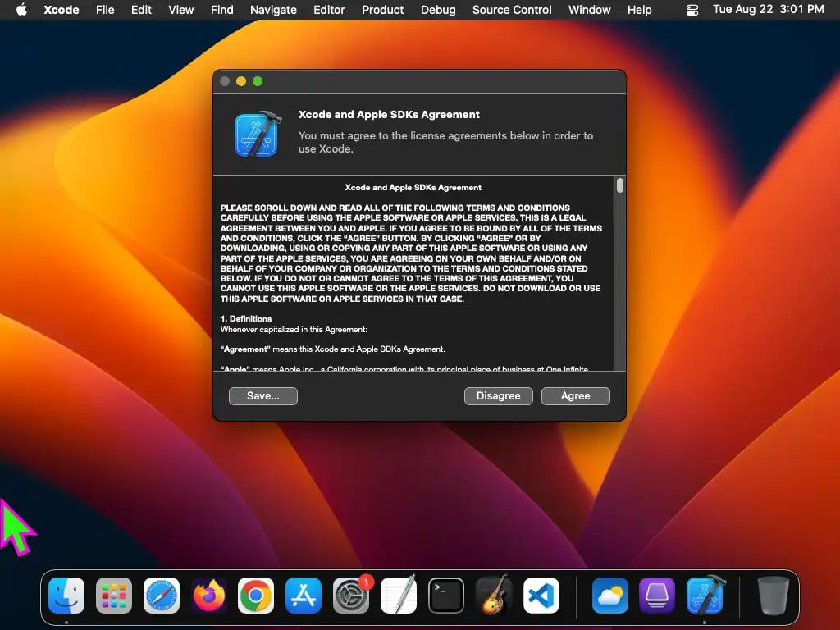Click the Disagree button
Screen dimensions: 840x630
click(x=498, y=396)
